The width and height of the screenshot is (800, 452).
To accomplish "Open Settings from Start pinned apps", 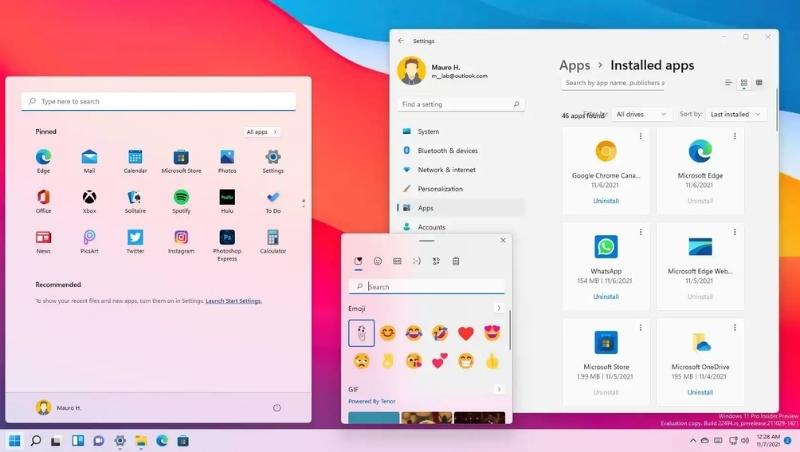I will 273,161.
